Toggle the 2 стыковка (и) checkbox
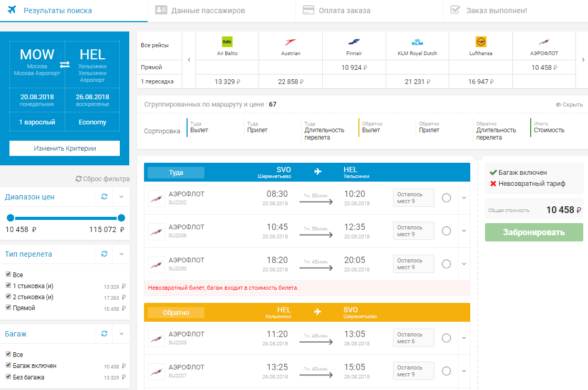This screenshot has height=390, width=588. [8, 297]
